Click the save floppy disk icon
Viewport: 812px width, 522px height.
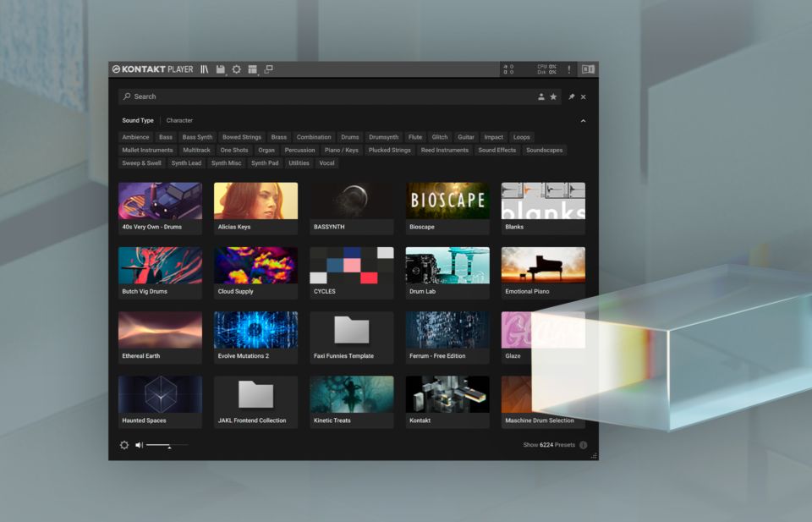(x=221, y=69)
